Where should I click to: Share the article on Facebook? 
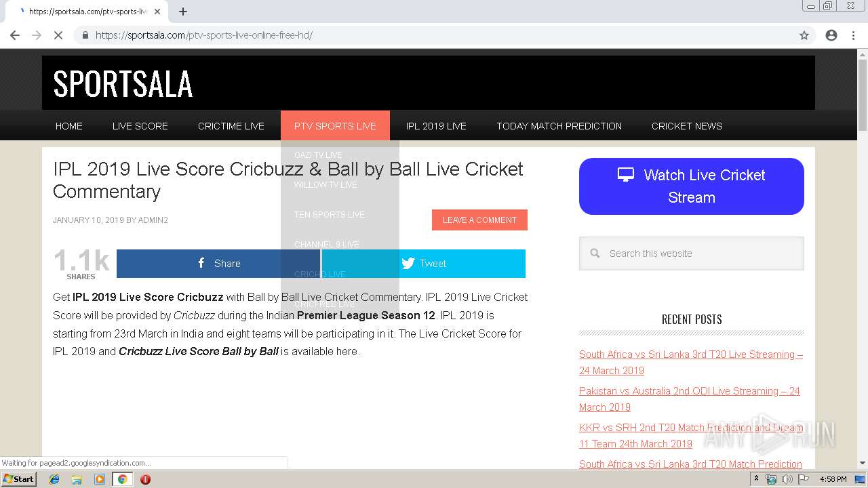click(218, 264)
